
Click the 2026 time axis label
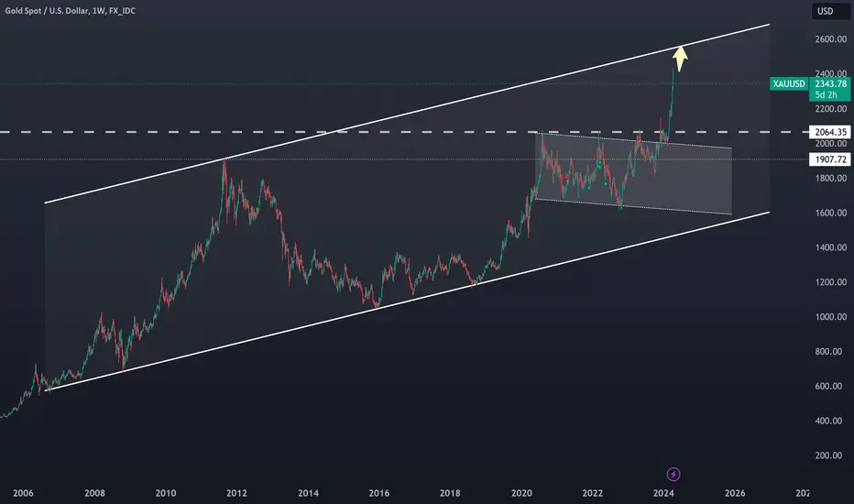(x=735, y=493)
